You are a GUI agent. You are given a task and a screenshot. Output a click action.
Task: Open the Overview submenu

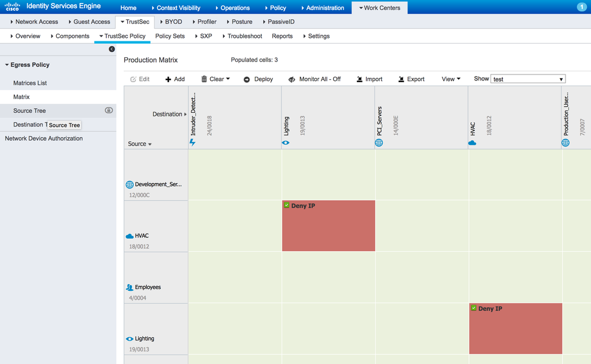25,36
